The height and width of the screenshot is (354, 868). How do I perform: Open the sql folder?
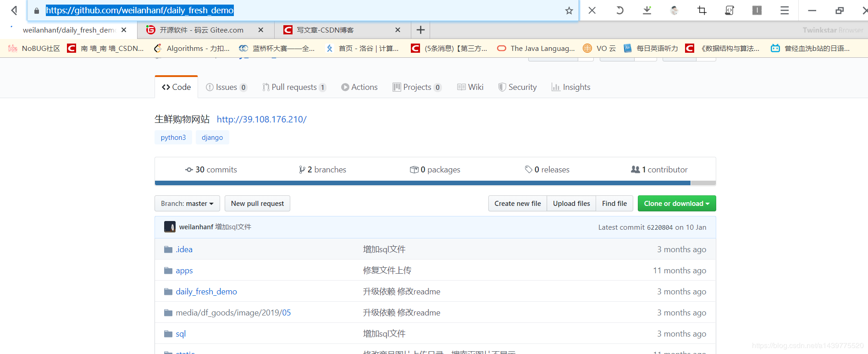coord(181,334)
